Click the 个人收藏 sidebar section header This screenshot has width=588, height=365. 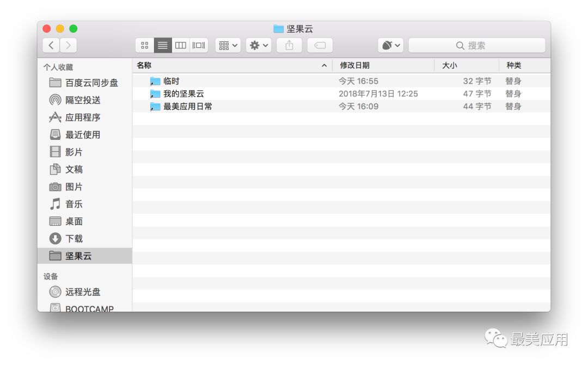coord(58,67)
